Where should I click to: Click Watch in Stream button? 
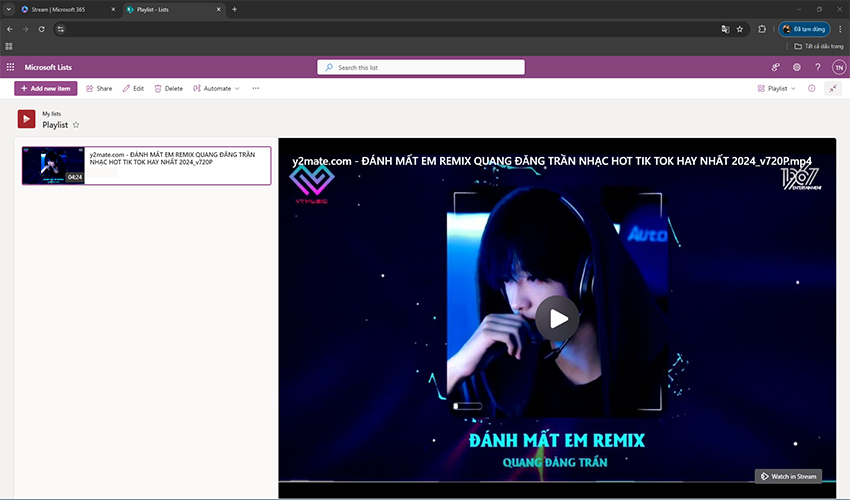pos(789,476)
